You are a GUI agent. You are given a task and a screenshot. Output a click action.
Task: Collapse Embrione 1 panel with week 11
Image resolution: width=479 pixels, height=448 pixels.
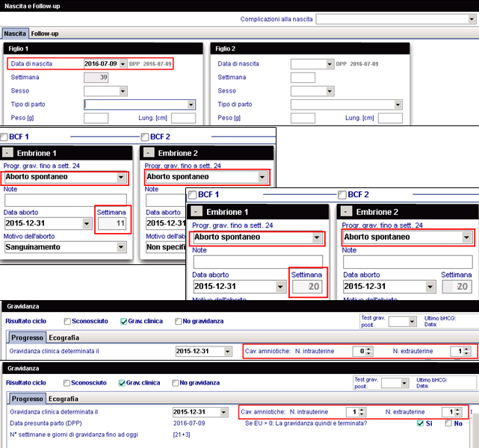click(7, 152)
